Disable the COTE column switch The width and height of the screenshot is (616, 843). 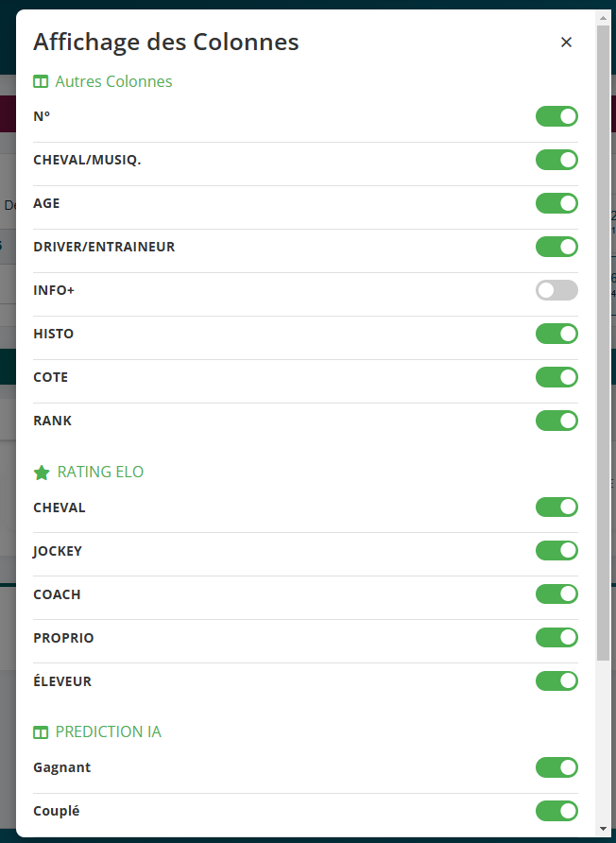(556, 377)
